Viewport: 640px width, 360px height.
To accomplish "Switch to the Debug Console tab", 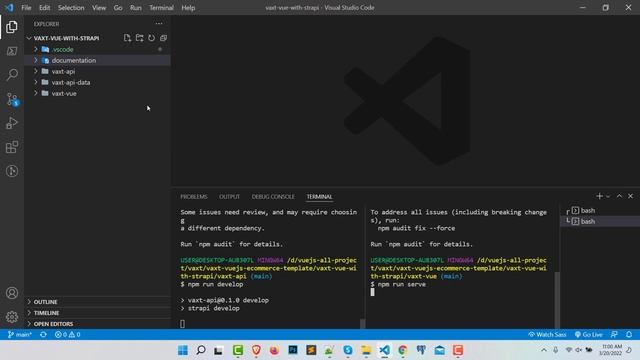I will tap(273, 197).
